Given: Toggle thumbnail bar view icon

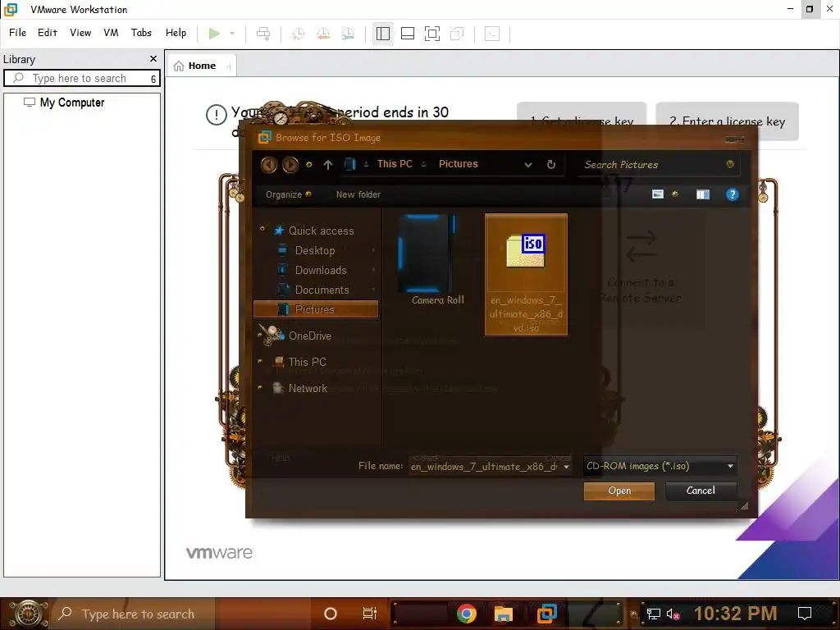Looking at the screenshot, I should (408, 34).
